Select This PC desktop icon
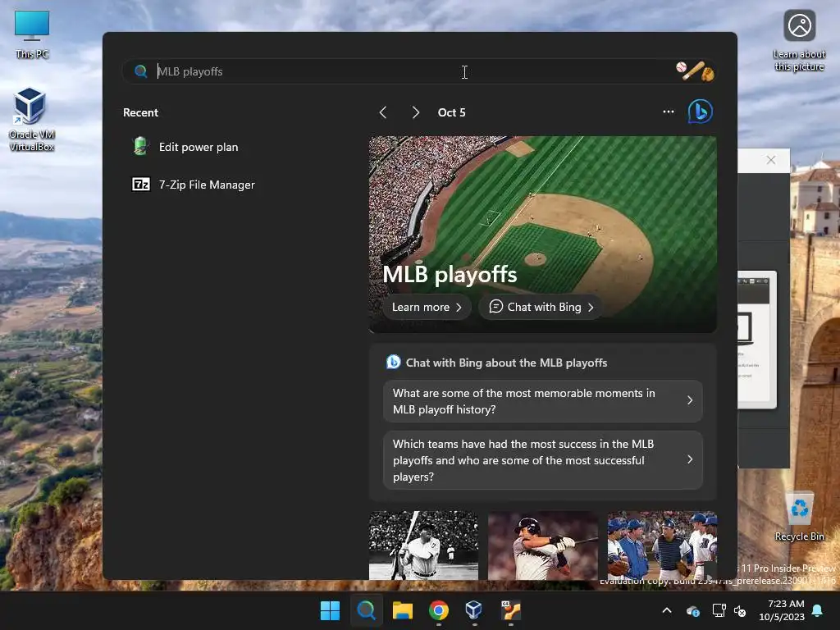 [x=32, y=34]
